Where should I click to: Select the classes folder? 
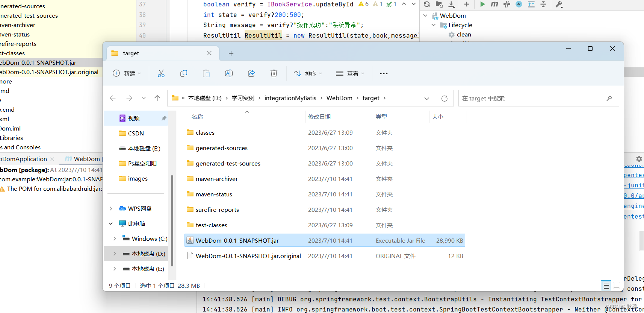click(x=325, y=132)
